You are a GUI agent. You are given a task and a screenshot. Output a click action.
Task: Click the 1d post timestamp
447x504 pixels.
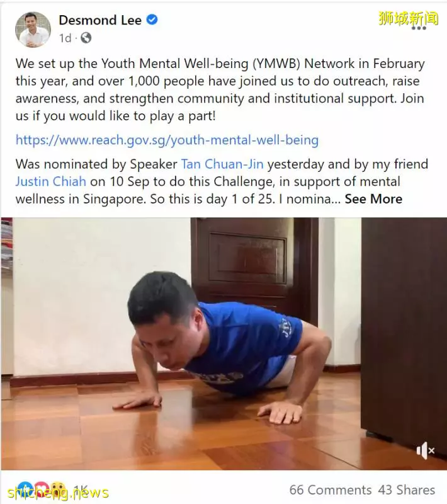(x=65, y=38)
